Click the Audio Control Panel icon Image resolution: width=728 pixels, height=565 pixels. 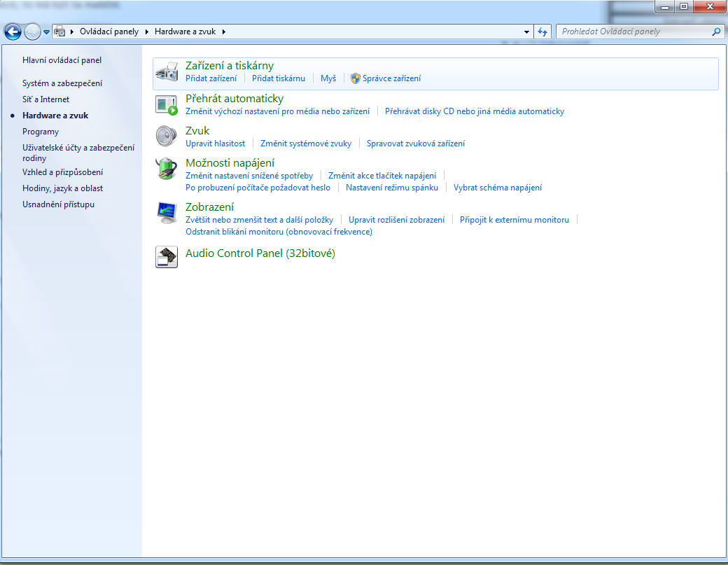pyautogui.click(x=167, y=257)
